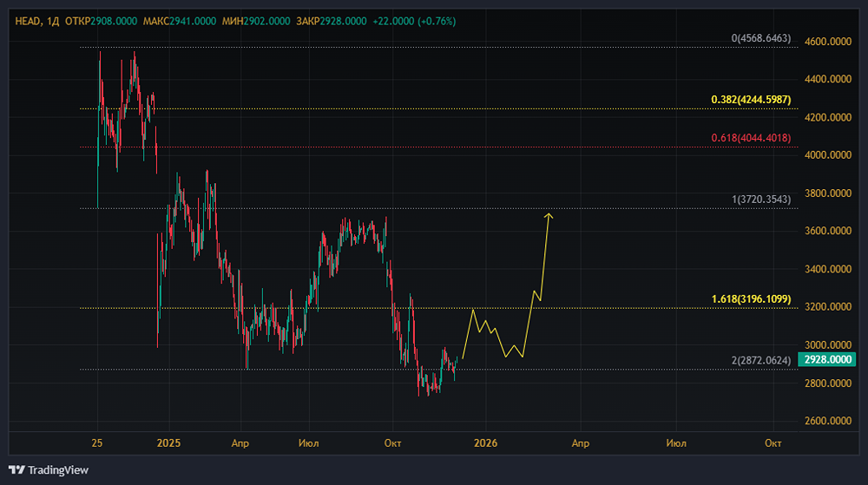Click the last Окт label on time axis
The height and width of the screenshot is (485, 868).
773,443
